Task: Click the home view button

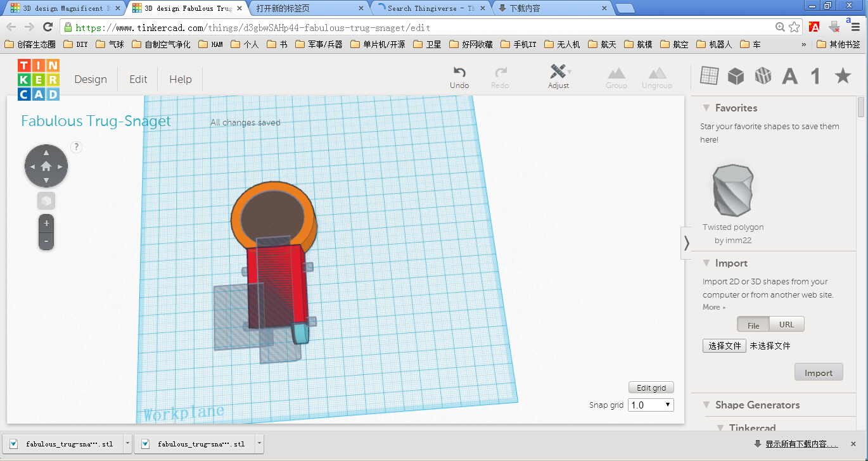Action: pos(46,166)
